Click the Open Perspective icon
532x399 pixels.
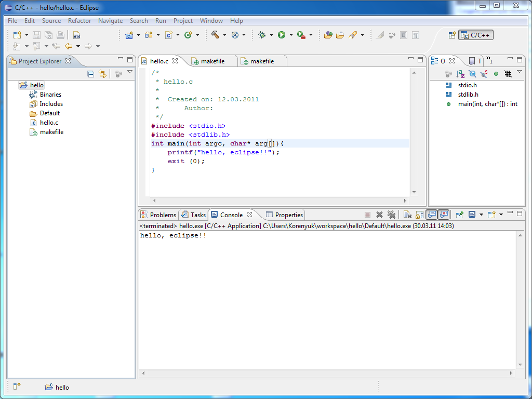click(x=451, y=35)
